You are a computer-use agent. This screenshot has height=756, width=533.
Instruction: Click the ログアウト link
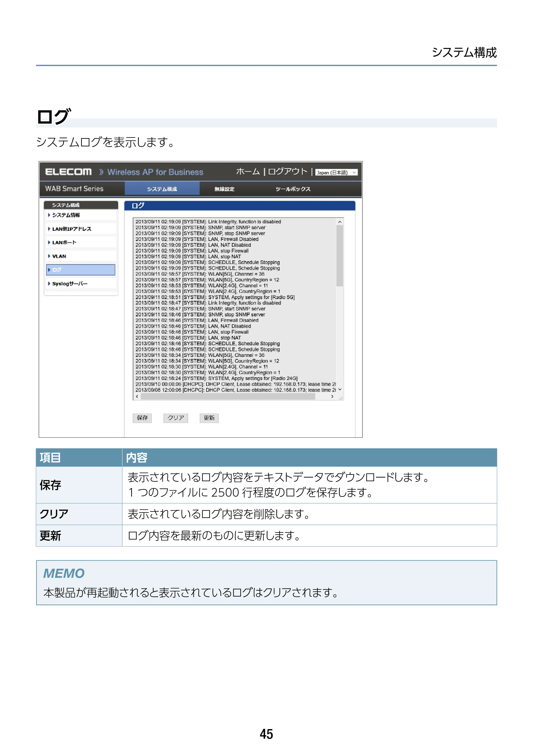pos(287,172)
